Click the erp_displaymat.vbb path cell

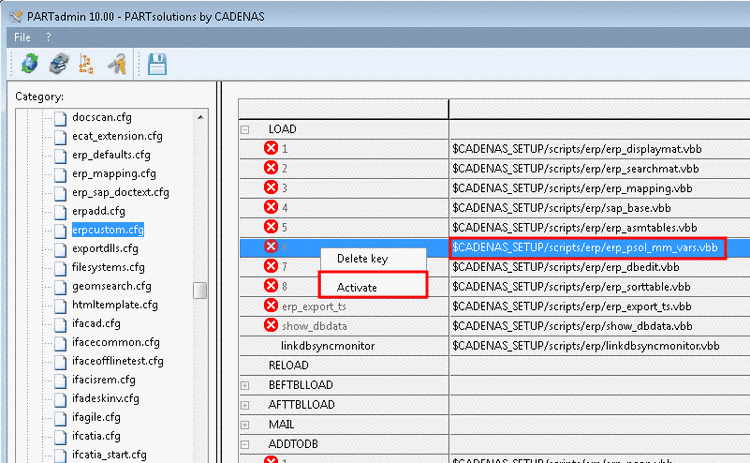point(599,149)
